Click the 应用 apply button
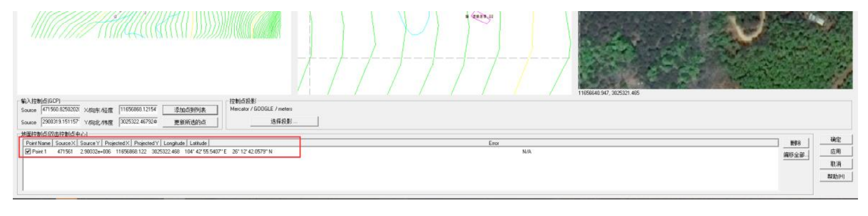This screenshot has width=868, height=216. click(x=836, y=151)
